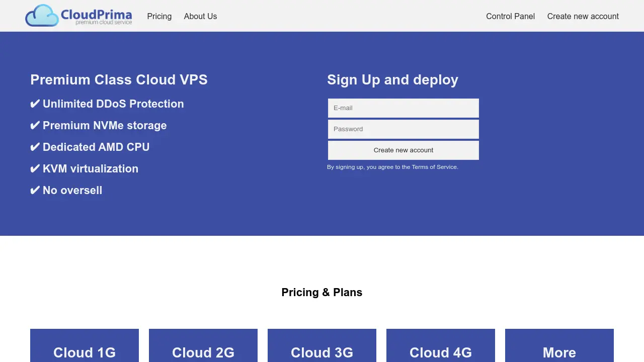
Task: Open the More plans card
Action: [559, 352]
